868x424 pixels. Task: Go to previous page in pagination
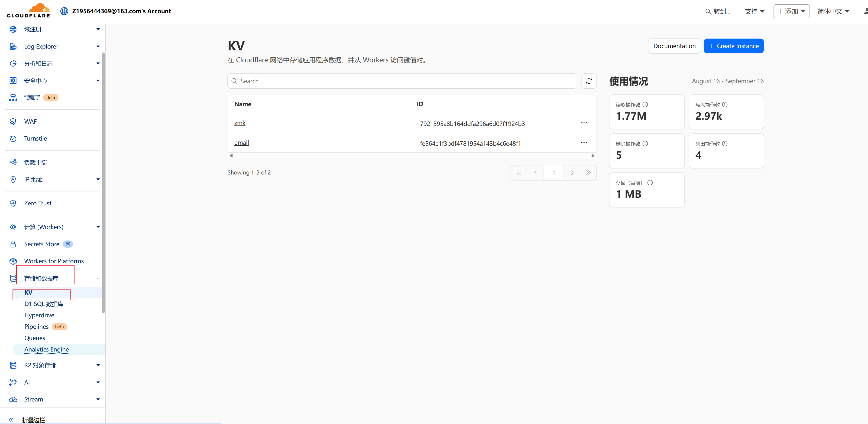tap(535, 173)
